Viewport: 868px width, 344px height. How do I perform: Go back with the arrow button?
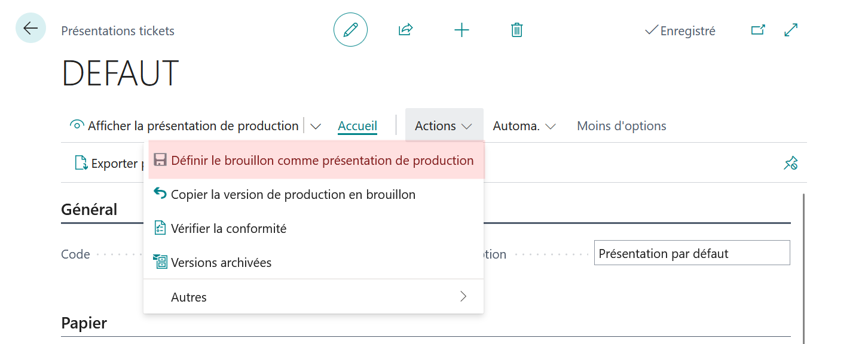pyautogui.click(x=30, y=28)
